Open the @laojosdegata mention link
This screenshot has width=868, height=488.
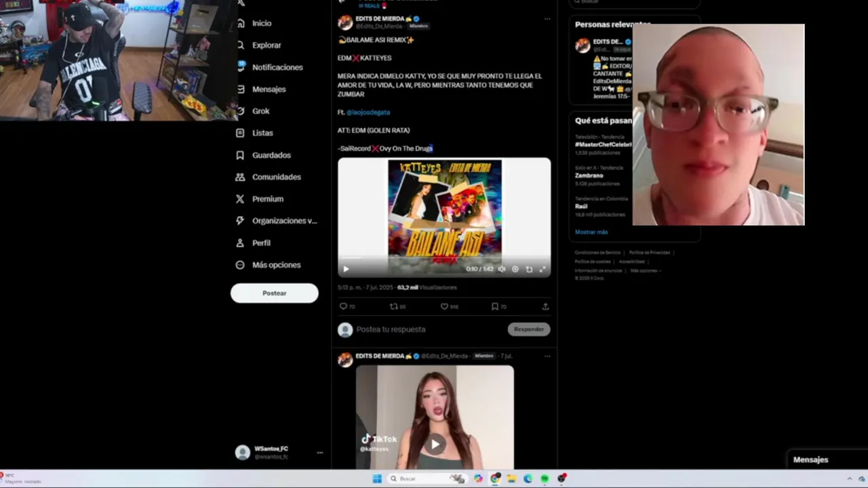[x=368, y=112]
